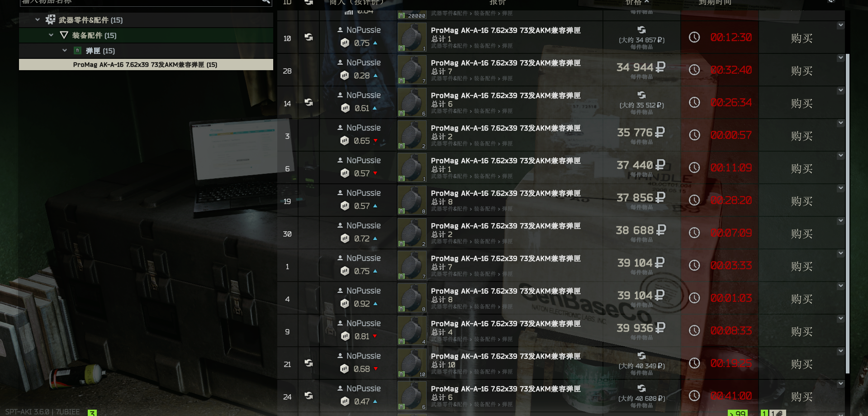
Task: Select ProMag AK-A-16 item in category tree
Action: pyautogui.click(x=146, y=65)
